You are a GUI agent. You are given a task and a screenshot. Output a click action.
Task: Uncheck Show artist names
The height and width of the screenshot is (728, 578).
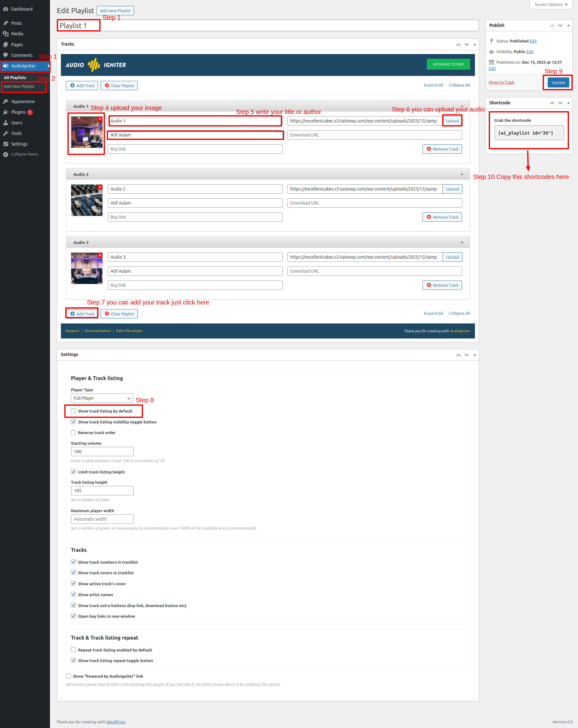coord(73,594)
